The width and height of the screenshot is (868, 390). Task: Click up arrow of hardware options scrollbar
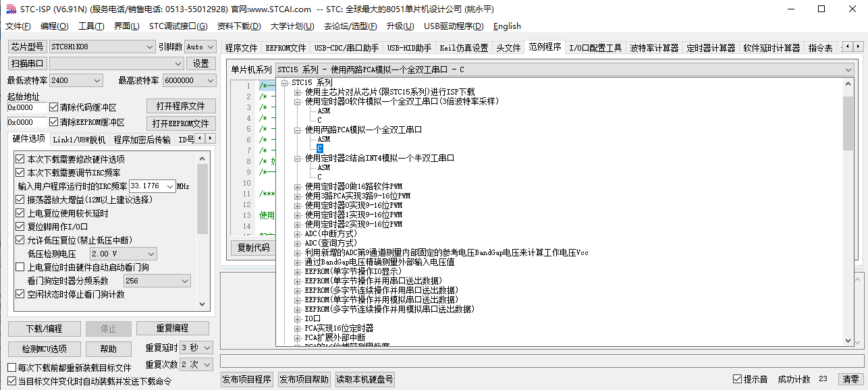click(x=202, y=158)
